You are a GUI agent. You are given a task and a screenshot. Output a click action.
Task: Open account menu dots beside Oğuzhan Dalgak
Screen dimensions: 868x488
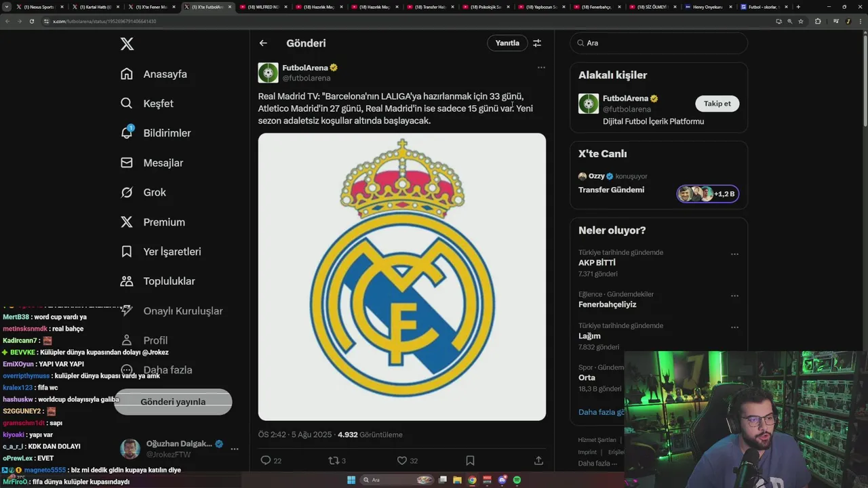[x=235, y=449]
